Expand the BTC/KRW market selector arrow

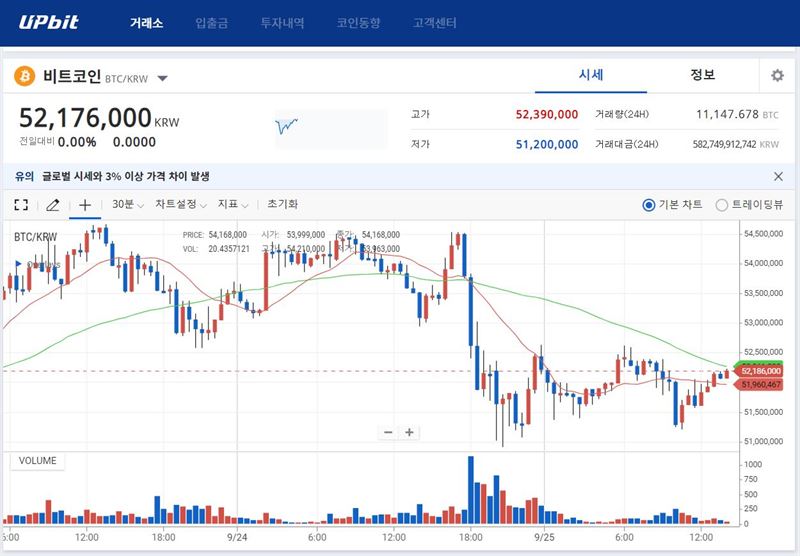(162, 79)
